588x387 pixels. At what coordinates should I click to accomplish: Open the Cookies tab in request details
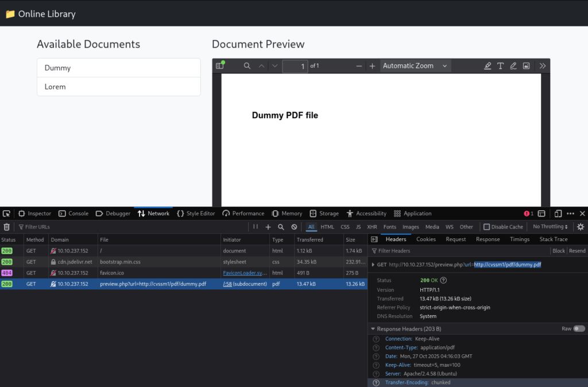tap(425, 239)
